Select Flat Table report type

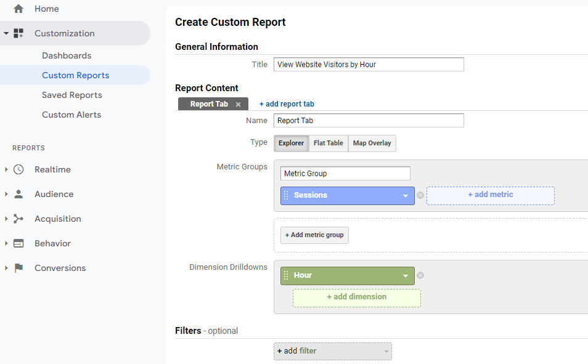pyautogui.click(x=328, y=144)
